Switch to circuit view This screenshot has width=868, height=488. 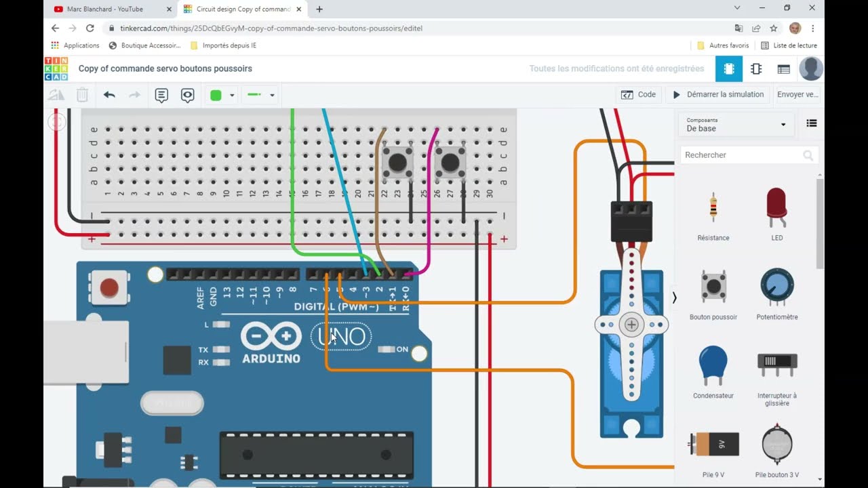pyautogui.click(x=729, y=68)
